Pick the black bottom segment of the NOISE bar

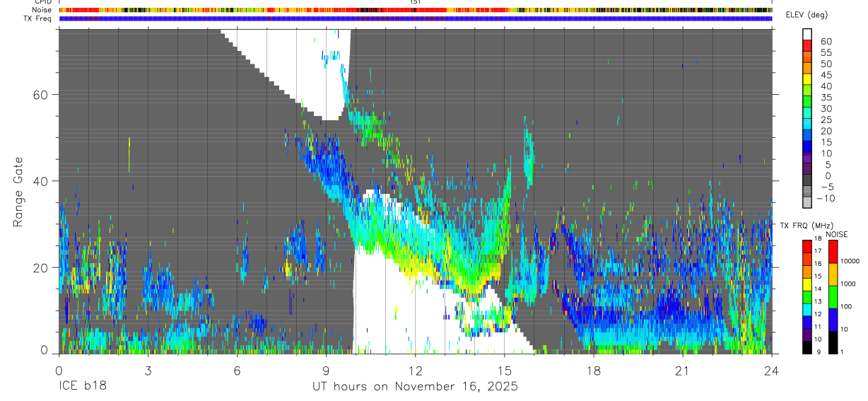click(833, 342)
